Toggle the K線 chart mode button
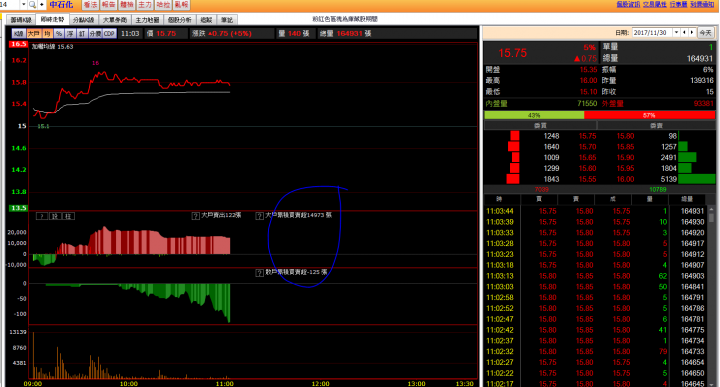Screen dimensions: 720x387 [18, 34]
